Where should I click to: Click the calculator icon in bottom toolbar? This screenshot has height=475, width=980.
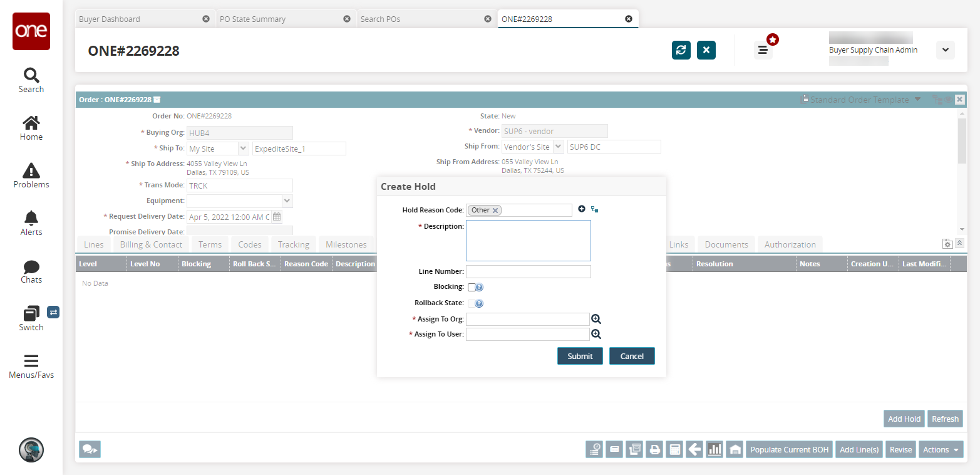tap(674, 449)
